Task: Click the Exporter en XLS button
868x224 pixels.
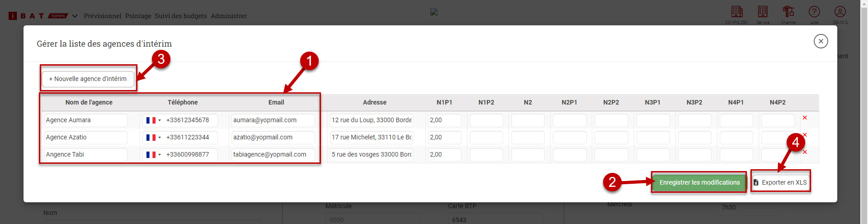Action: [x=781, y=182]
